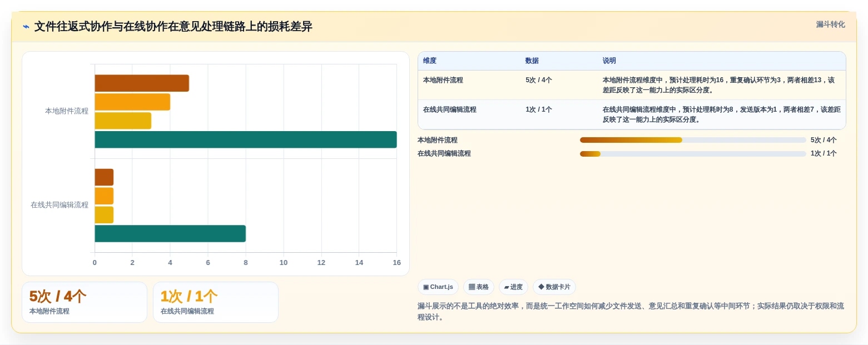Click the 1次 / 1个 data card
The height and width of the screenshot is (345, 868).
coord(216,302)
